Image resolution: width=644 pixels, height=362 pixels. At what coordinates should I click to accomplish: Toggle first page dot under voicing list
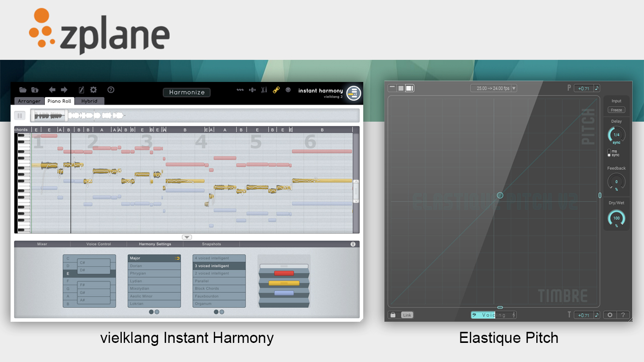(216, 312)
